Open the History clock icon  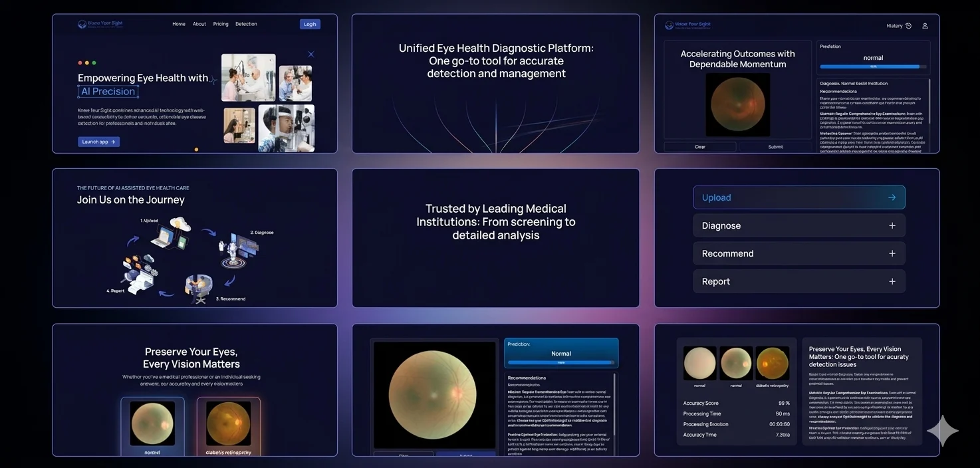click(909, 26)
